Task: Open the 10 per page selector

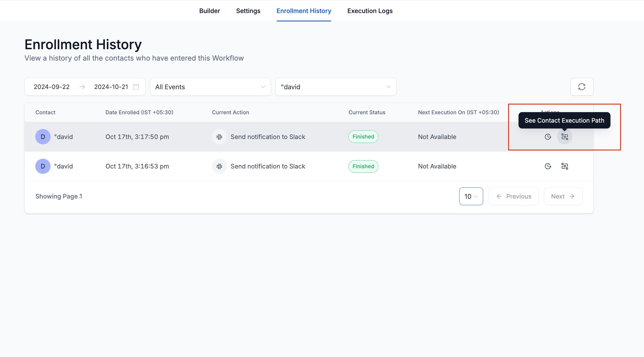Action: [x=471, y=196]
